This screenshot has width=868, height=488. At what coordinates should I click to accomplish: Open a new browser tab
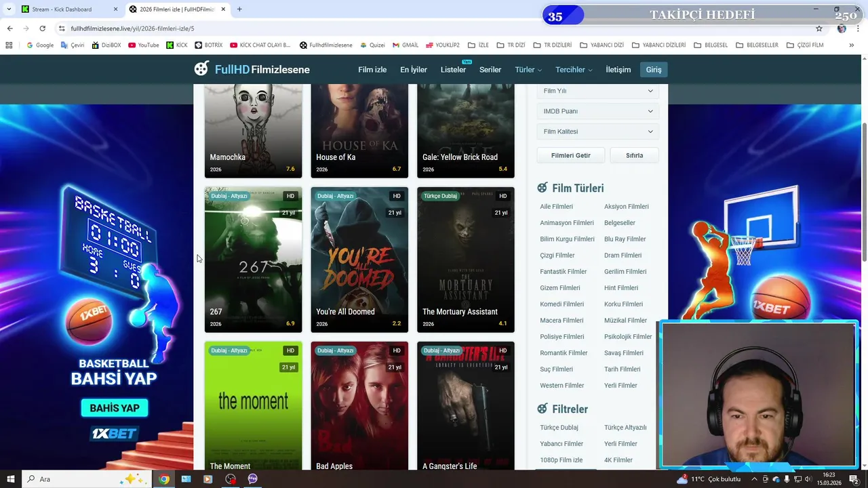[239, 9]
